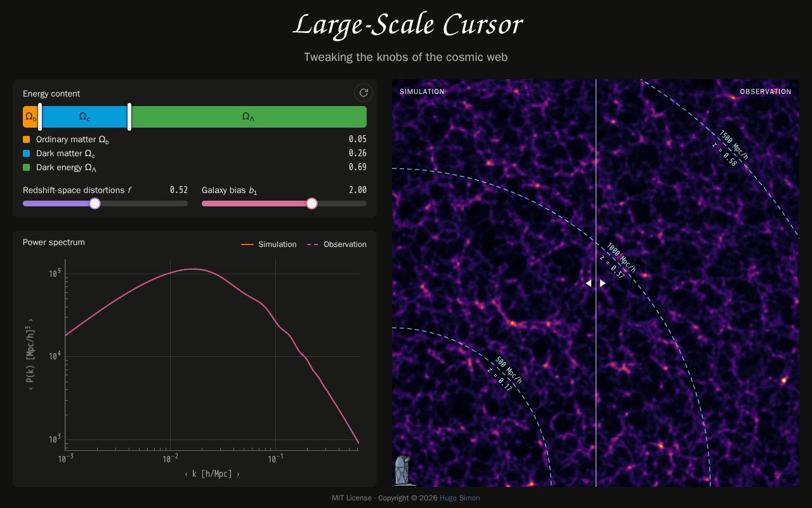The height and width of the screenshot is (508, 812).
Task: Click the "MIT License" footer text
Action: [351, 498]
